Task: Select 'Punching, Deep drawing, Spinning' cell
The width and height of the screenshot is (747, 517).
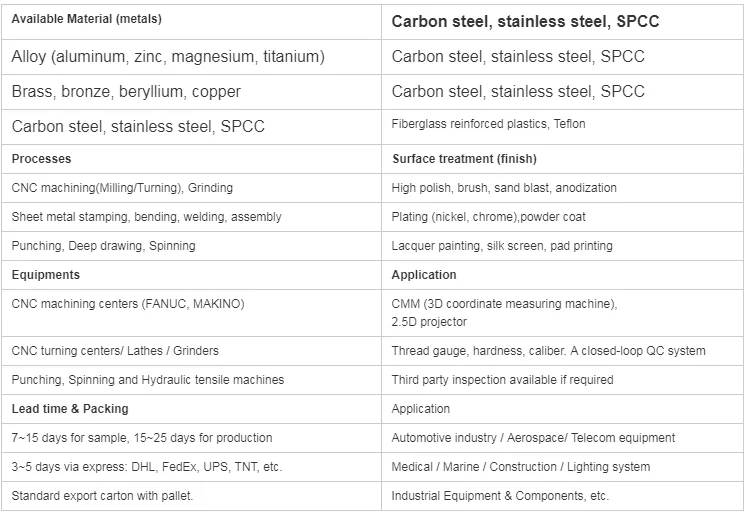Action: [x=192, y=246]
